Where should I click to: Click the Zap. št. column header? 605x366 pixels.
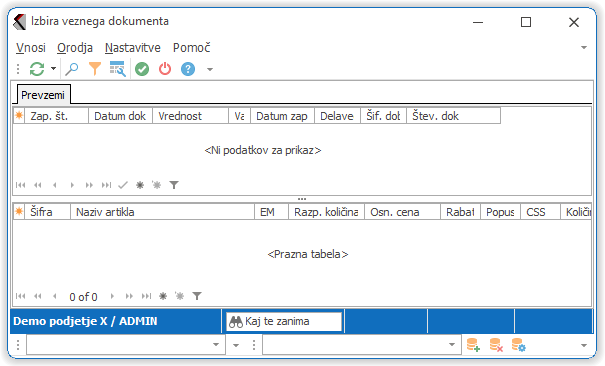click(x=57, y=116)
